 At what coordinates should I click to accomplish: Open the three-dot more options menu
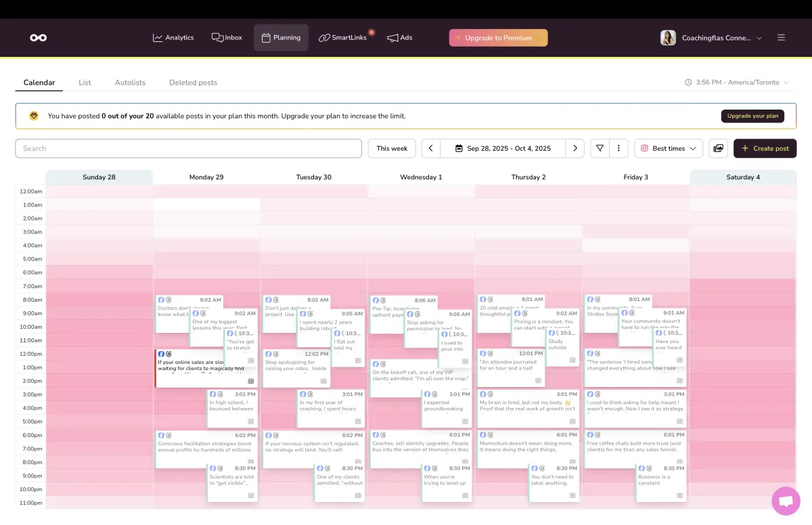619,148
